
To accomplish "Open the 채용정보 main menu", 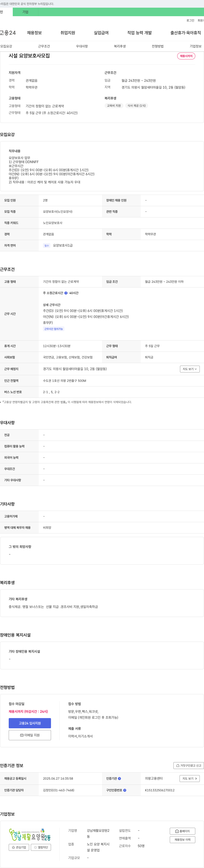I will (x=34, y=33).
